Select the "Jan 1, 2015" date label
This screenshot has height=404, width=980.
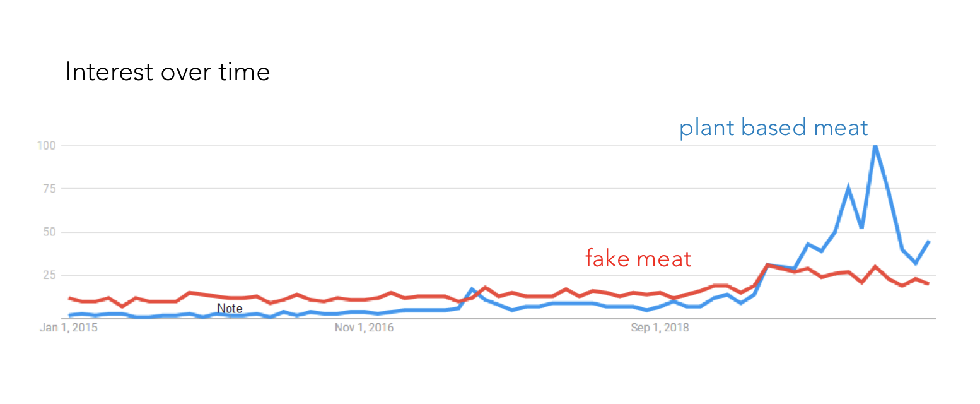(69, 328)
